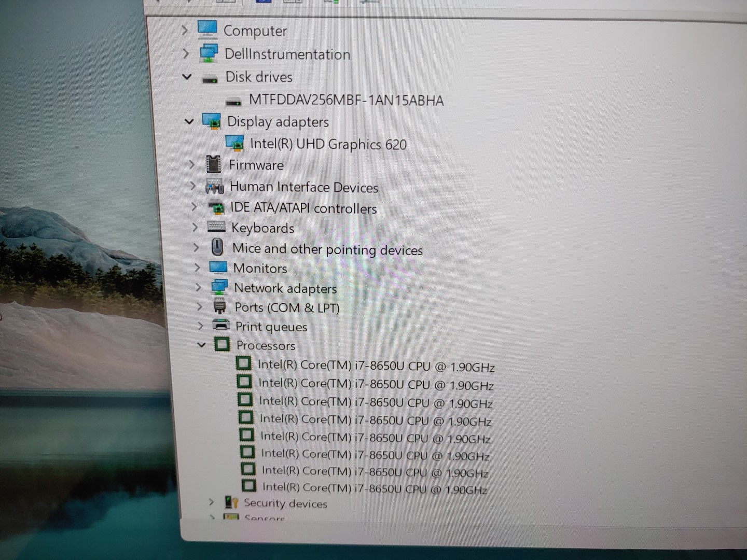Expand the Network adapters category
Viewport: 747px width, 560px height.
click(198, 287)
